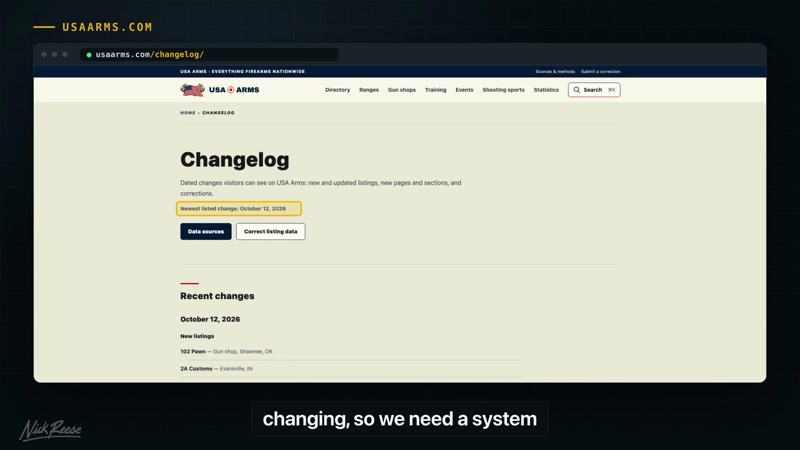
Task: Follow the Sources & methods link
Action: pos(555,71)
